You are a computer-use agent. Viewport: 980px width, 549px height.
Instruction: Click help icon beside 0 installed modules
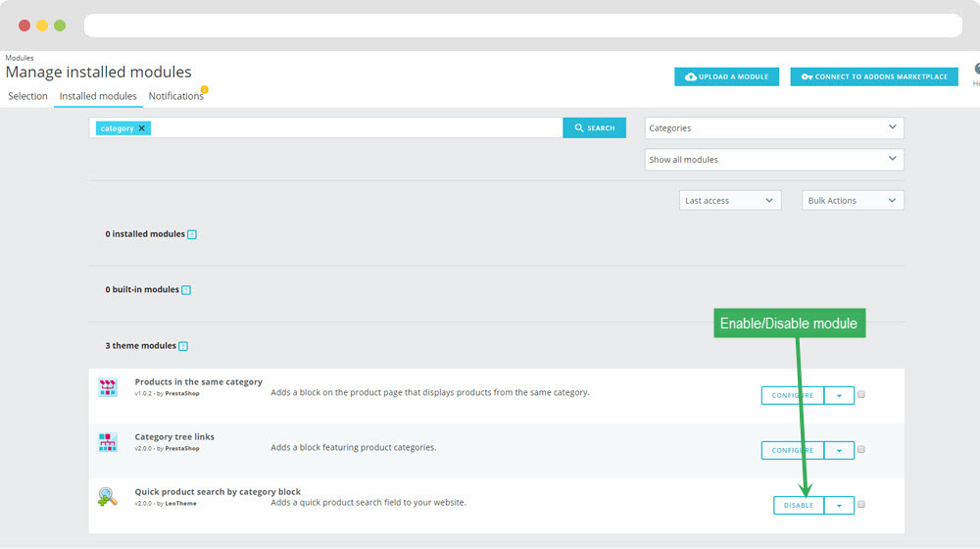(x=192, y=235)
